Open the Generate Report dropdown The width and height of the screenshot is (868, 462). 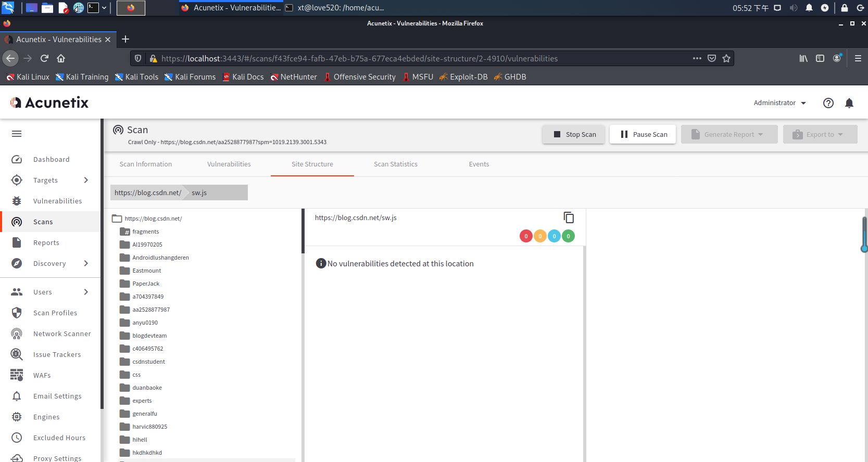(x=729, y=134)
